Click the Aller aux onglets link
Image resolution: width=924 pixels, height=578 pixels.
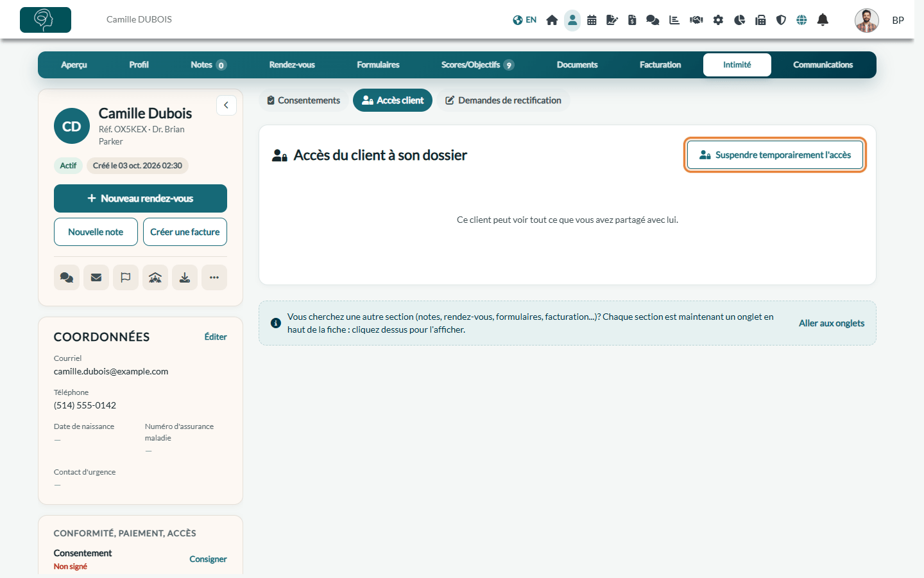click(x=832, y=323)
